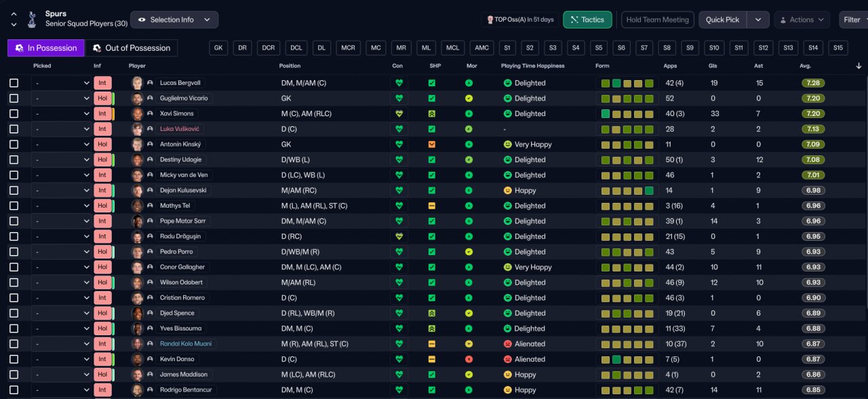This screenshot has width=868, height=399.
Task: Click the Spurs club crest icon
Action: point(31,20)
